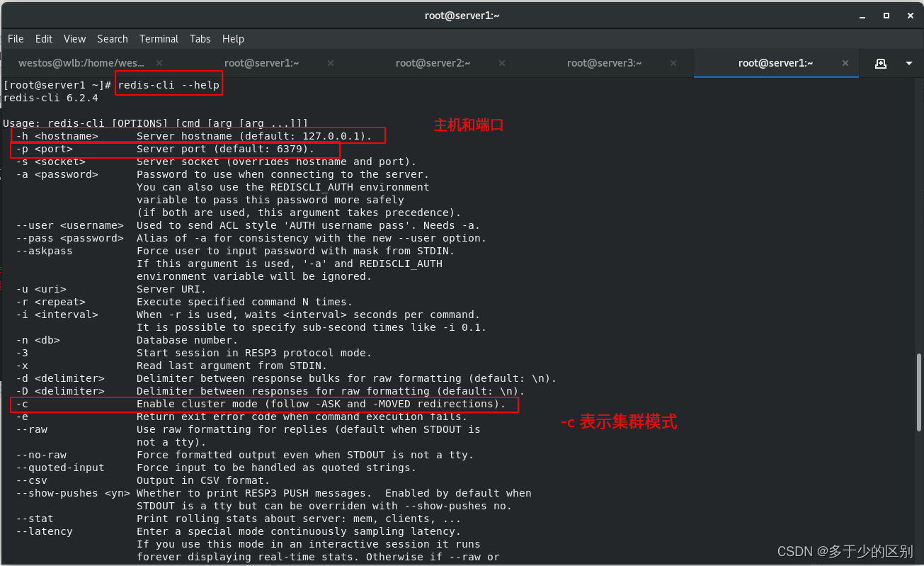The height and width of the screenshot is (566, 924).
Task: Switch to the westos@wlb tab
Action: click(81, 63)
